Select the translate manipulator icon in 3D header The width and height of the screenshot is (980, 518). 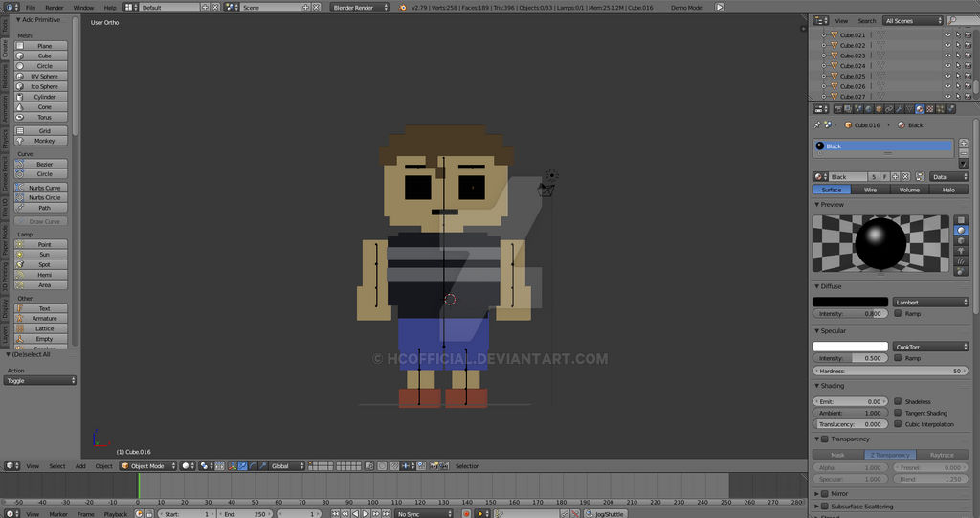tap(242, 466)
